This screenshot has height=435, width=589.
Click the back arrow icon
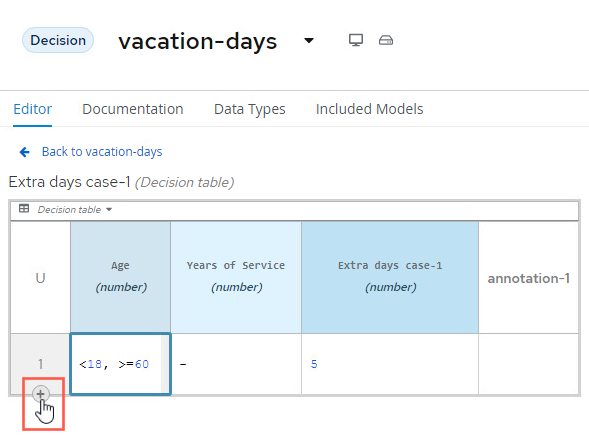pos(24,152)
